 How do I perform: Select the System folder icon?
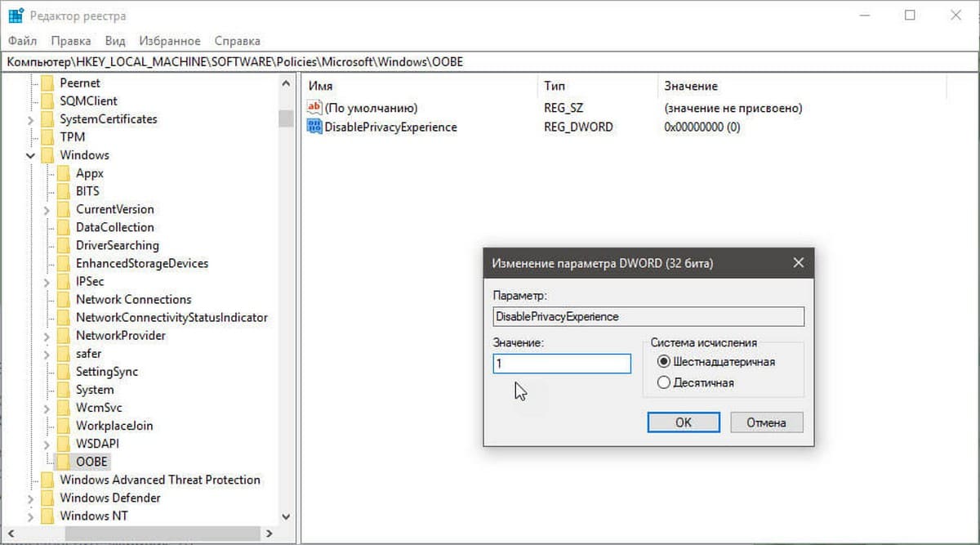coord(64,390)
